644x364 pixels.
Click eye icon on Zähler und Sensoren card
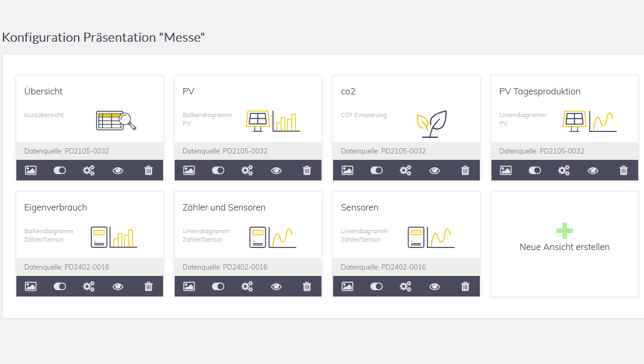coord(276,286)
